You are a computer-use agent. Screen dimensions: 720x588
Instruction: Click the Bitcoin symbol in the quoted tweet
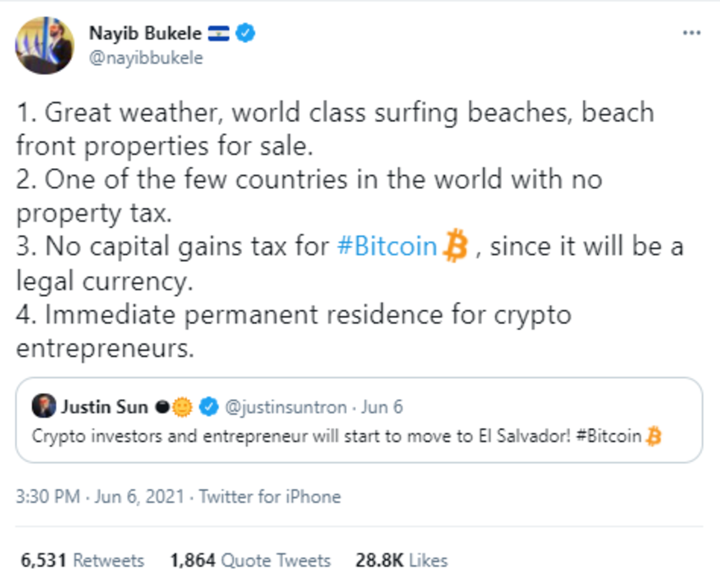click(x=653, y=436)
